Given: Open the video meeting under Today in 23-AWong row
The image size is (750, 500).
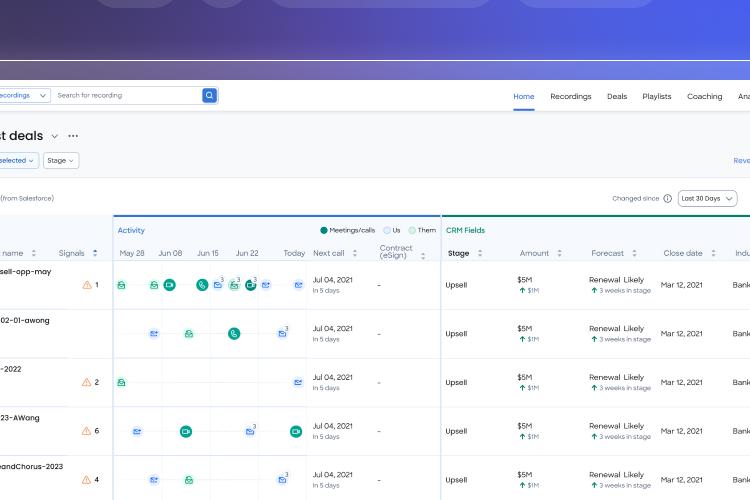Looking at the screenshot, I should coord(296,432).
